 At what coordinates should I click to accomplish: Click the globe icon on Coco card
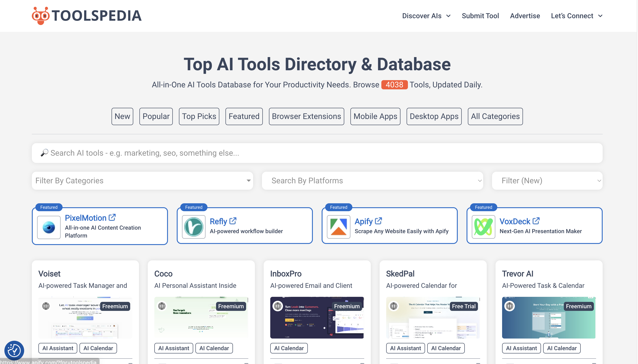pos(162,306)
